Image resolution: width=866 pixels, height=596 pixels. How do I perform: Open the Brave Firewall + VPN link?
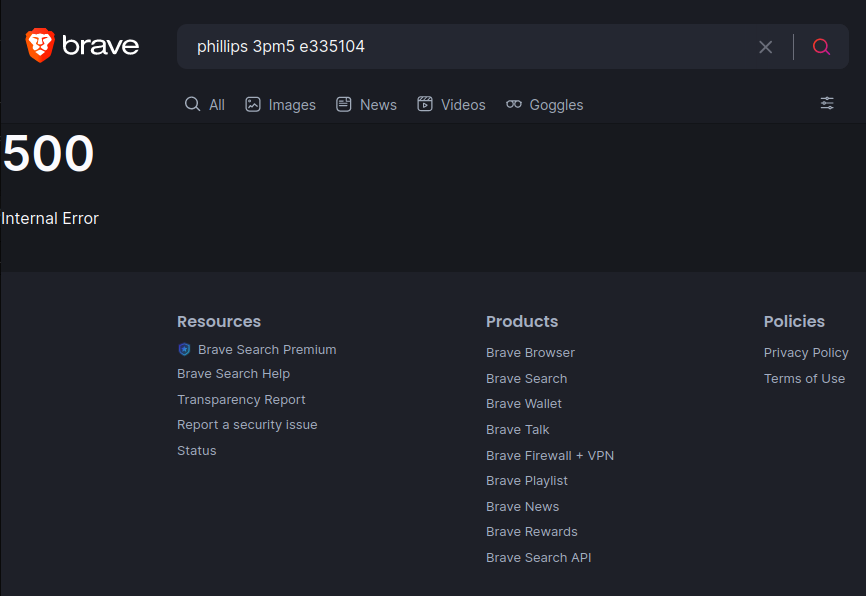(550, 456)
